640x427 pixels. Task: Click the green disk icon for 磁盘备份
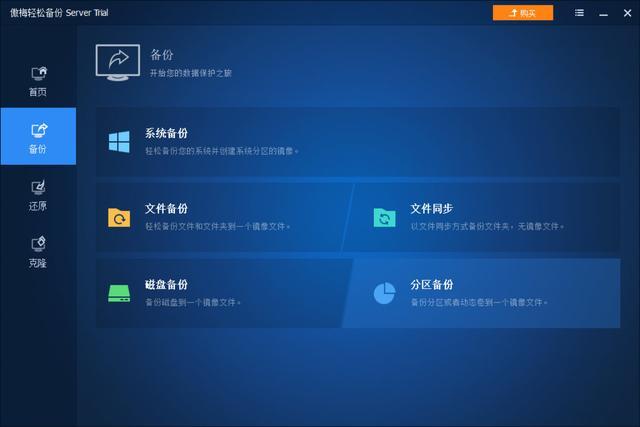tap(119, 293)
